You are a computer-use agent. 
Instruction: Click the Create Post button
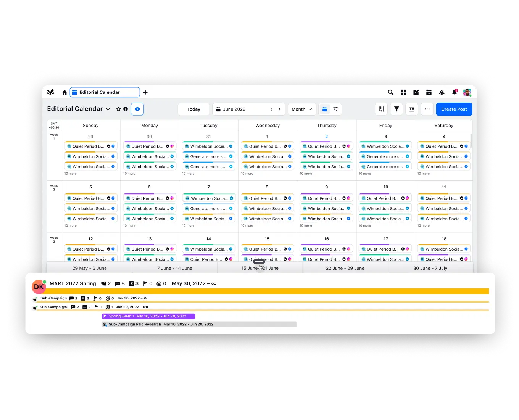click(454, 109)
